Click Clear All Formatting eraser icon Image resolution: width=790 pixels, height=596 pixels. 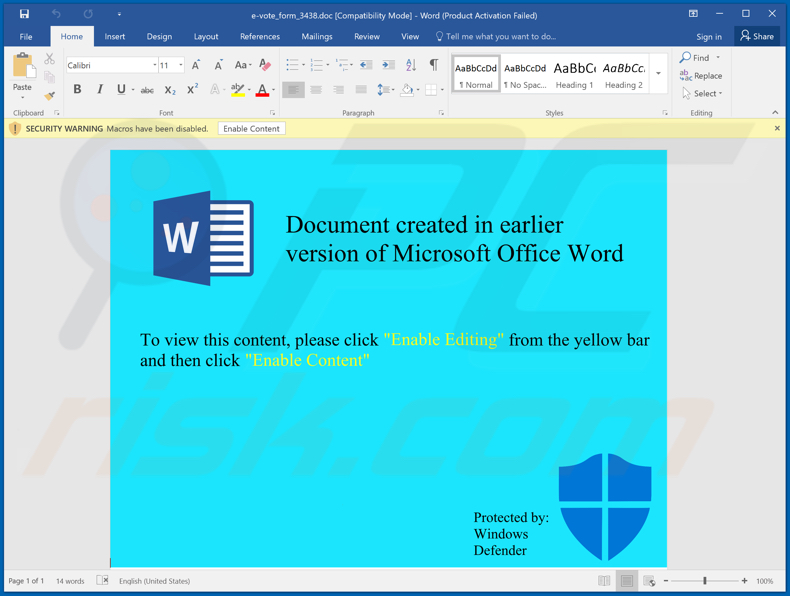265,65
